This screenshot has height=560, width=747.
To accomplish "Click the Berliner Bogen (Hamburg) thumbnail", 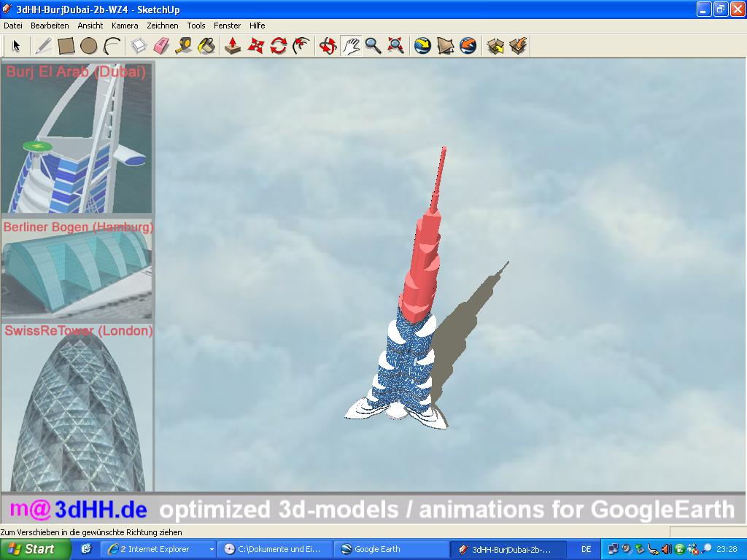I will tap(77, 268).
